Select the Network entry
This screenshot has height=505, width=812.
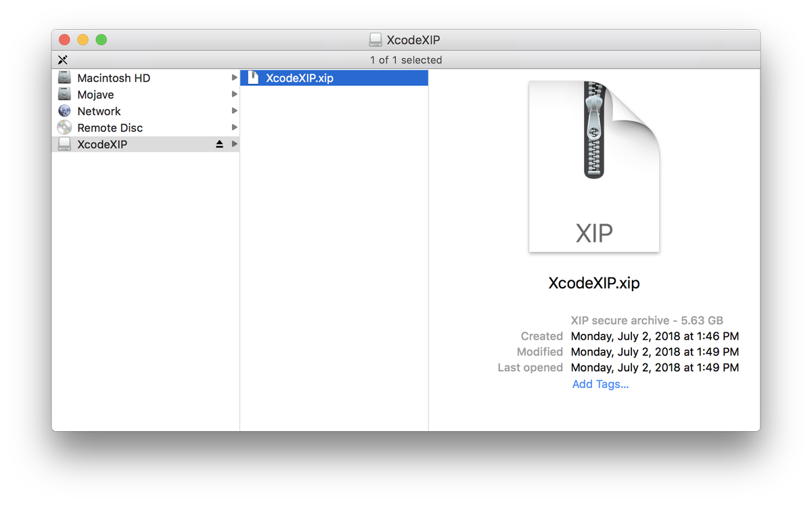(145, 111)
